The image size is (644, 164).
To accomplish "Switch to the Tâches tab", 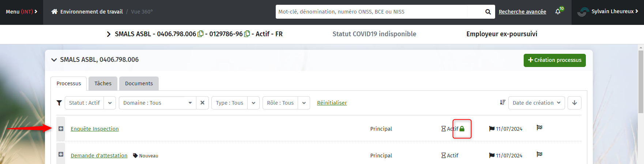I will (x=103, y=83).
